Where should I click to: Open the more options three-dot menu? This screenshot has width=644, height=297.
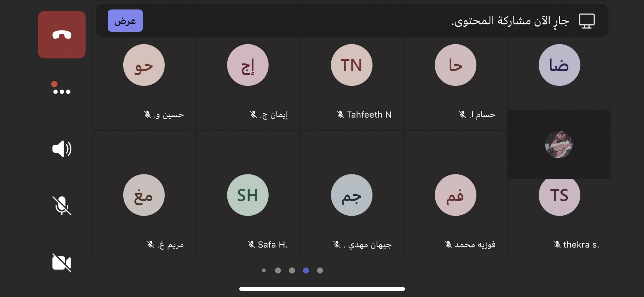click(61, 88)
